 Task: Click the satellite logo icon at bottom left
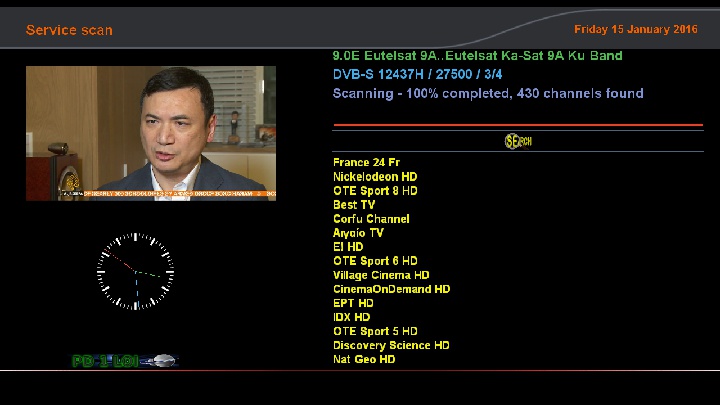(125, 361)
